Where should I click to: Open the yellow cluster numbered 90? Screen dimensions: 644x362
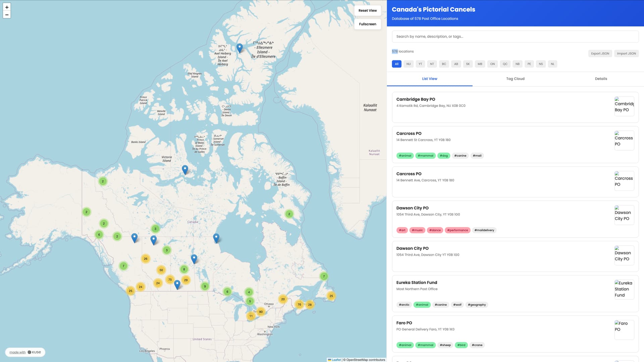coord(261,312)
